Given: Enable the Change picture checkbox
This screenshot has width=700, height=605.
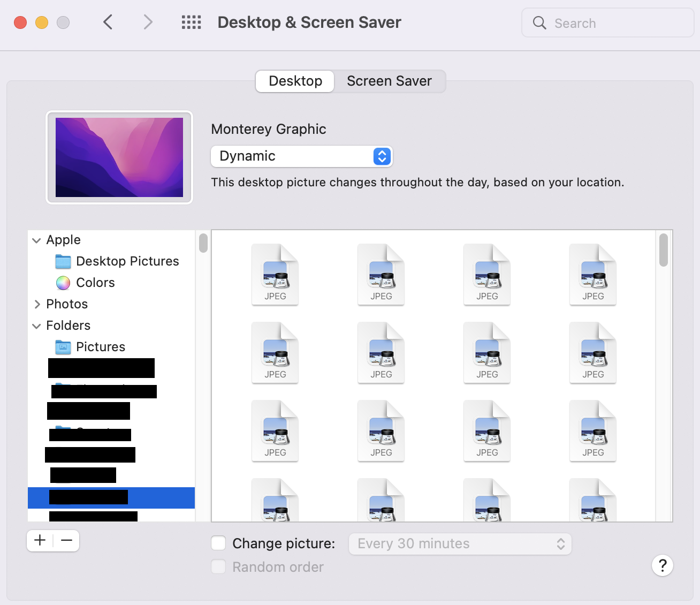Looking at the screenshot, I should click(218, 543).
